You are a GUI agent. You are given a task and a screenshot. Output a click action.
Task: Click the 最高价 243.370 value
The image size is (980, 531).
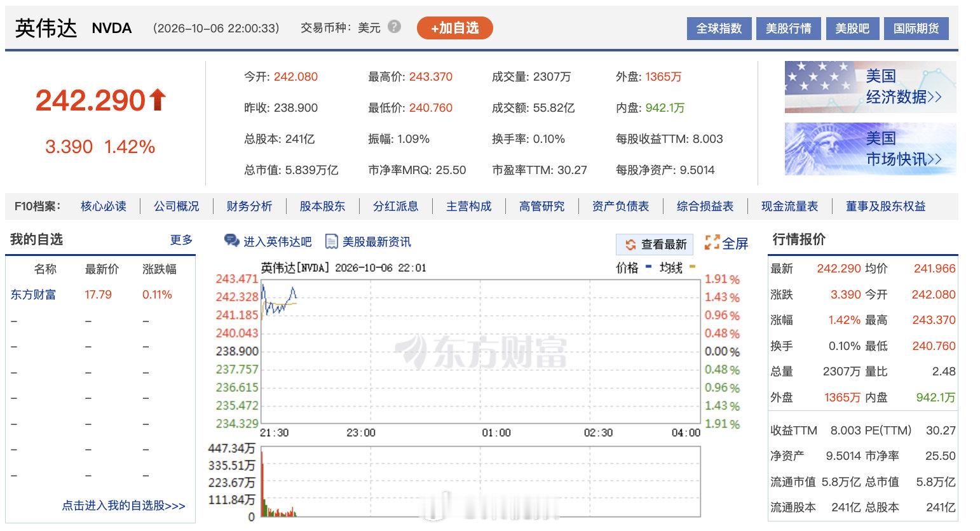(431, 77)
